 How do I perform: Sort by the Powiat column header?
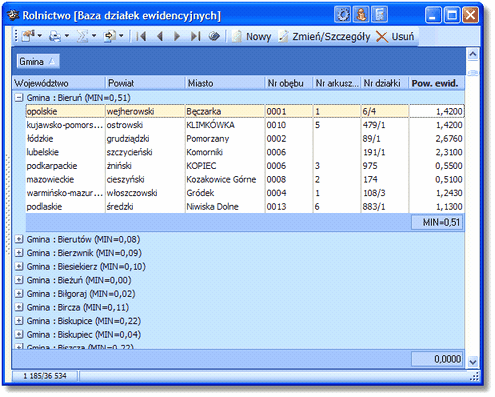click(x=145, y=83)
